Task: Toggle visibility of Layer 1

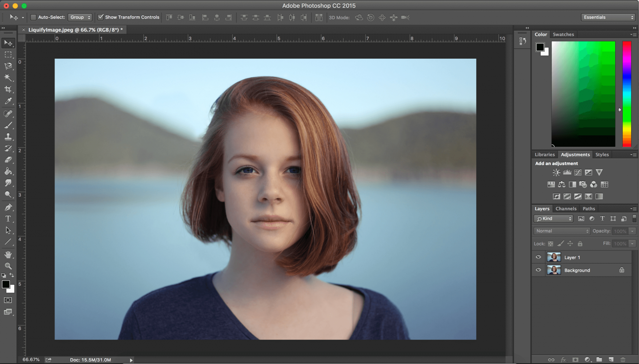Action: (539, 257)
